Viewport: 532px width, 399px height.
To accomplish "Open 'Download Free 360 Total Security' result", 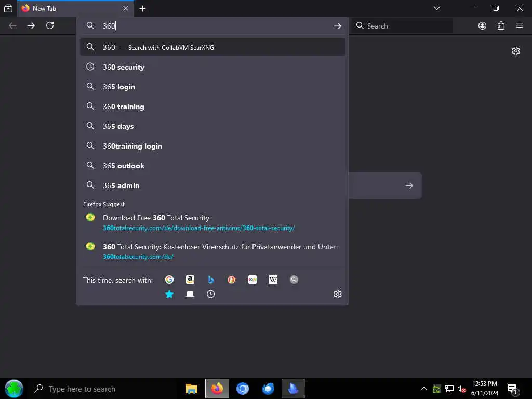I will point(212,222).
